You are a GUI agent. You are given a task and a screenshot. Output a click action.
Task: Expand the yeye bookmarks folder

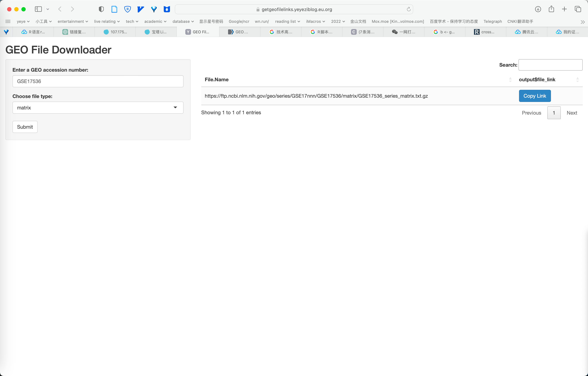[23, 22]
